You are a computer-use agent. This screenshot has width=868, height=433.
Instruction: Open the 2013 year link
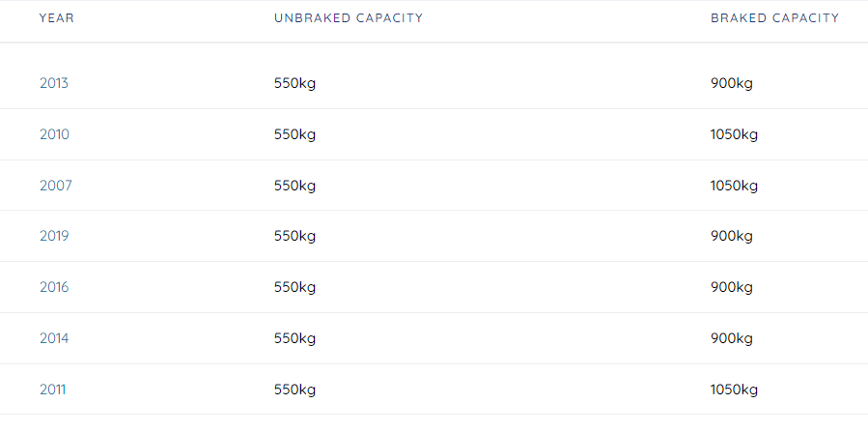click(54, 83)
